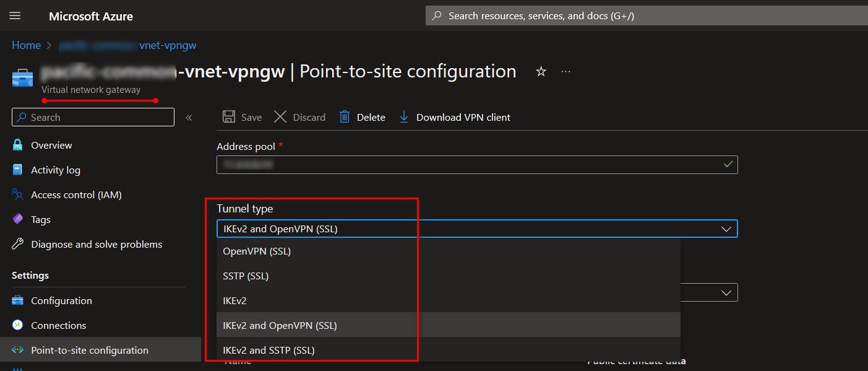Viewport: 868px width, 371px height.
Task: Click the Configuration toolbox icon
Action: pyautogui.click(x=18, y=300)
